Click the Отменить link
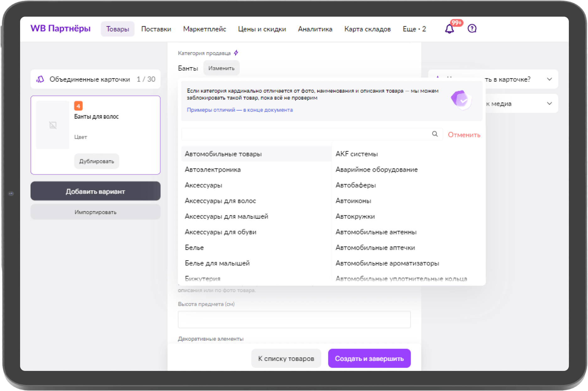 pos(464,135)
